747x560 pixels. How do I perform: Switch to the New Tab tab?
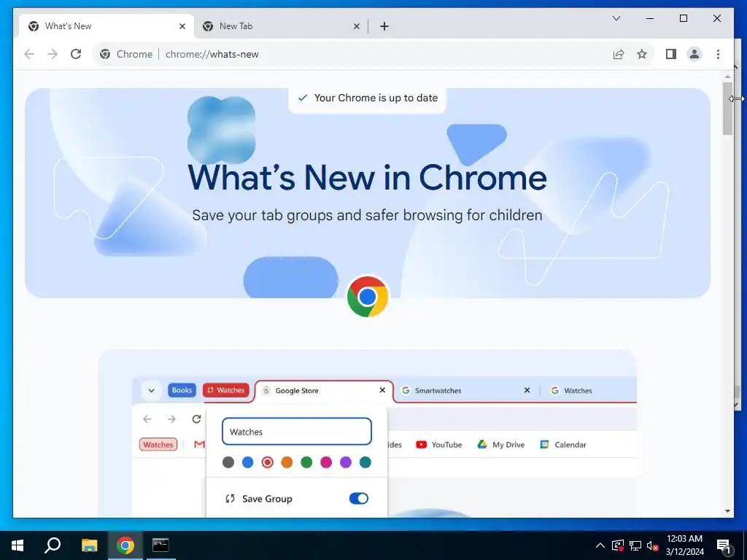[x=280, y=26]
